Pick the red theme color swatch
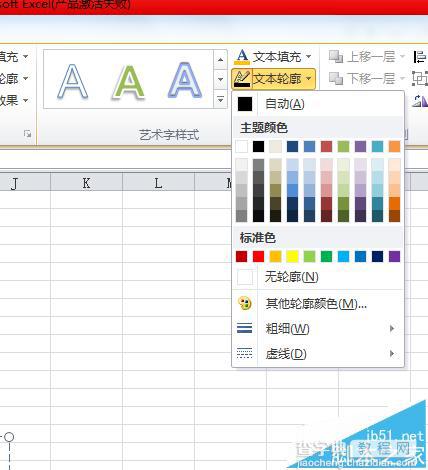Viewport: 428px width, 470px height. (x=327, y=146)
